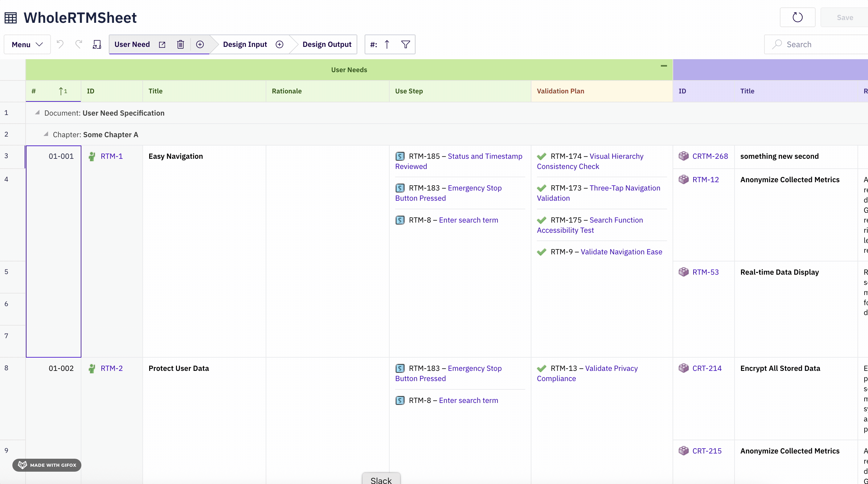The width and height of the screenshot is (868, 484).
Task: Open the Menu dropdown
Action: tap(27, 44)
